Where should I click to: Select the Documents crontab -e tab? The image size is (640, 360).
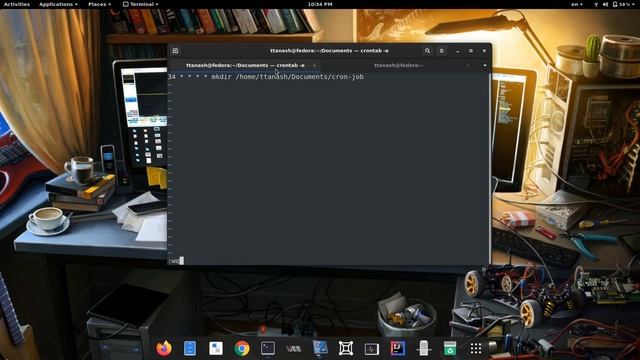click(245, 65)
